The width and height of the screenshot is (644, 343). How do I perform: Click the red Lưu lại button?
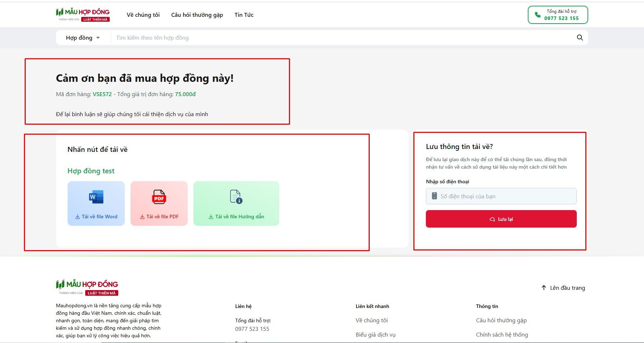click(501, 219)
